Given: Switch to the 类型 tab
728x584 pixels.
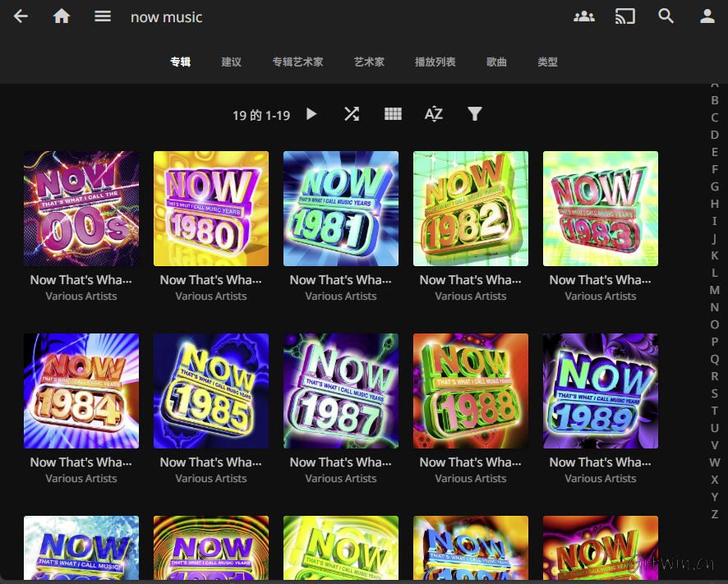Looking at the screenshot, I should coord(547,62).
